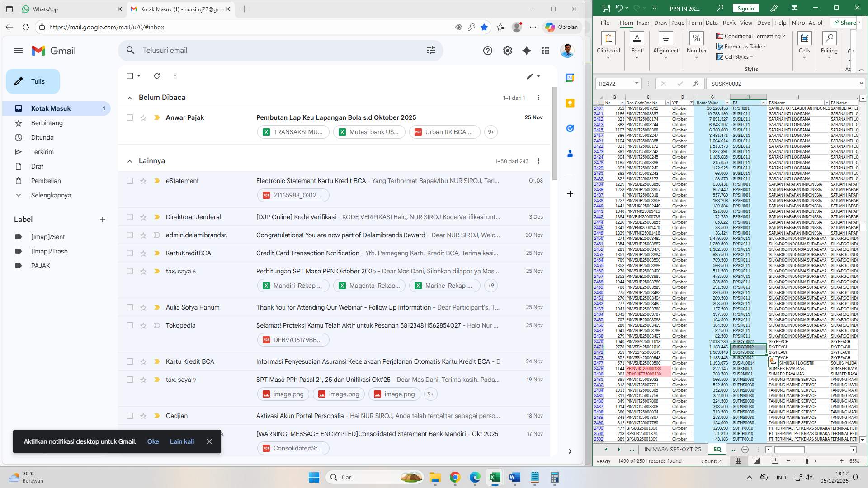Click the Insert Function (fx) icon

696,84
